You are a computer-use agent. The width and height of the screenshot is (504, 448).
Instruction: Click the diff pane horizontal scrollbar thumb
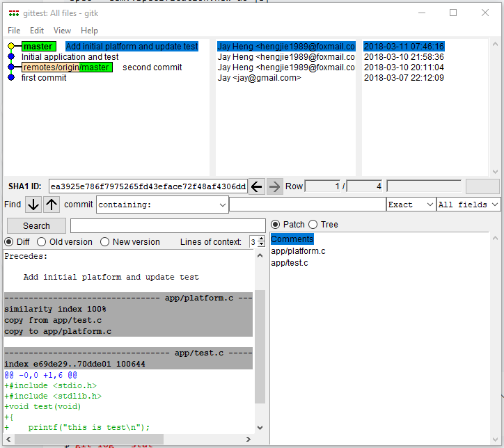[89, 439]
